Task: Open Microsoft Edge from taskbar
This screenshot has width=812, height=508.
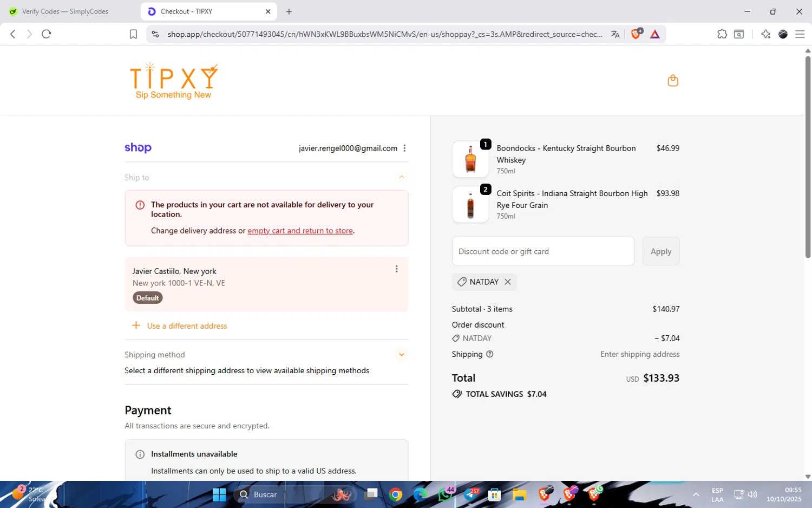Action: click(420, 494)
